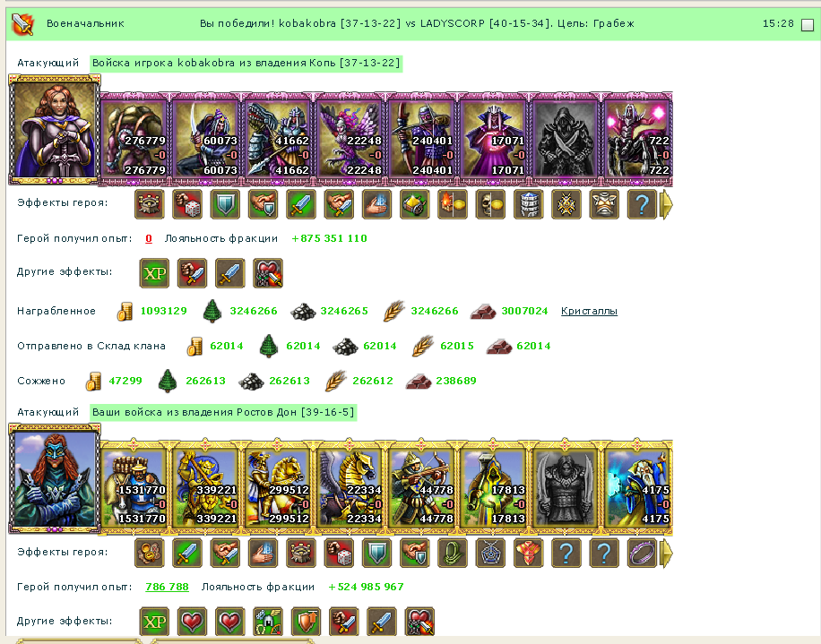Click the teal shield hero effect icon in top row
The width and height of the screenshot is (821, 644).
(225, 204)
